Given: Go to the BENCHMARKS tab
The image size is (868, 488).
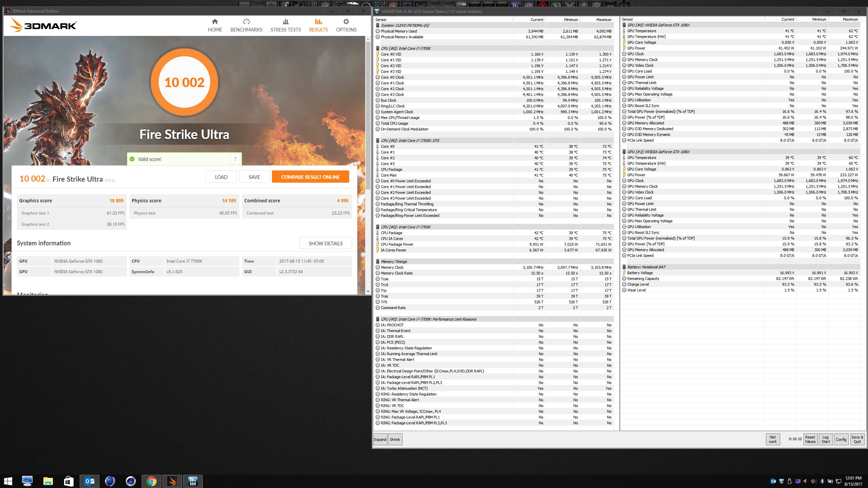Looking at the screenshot, I should click(246, 26).
